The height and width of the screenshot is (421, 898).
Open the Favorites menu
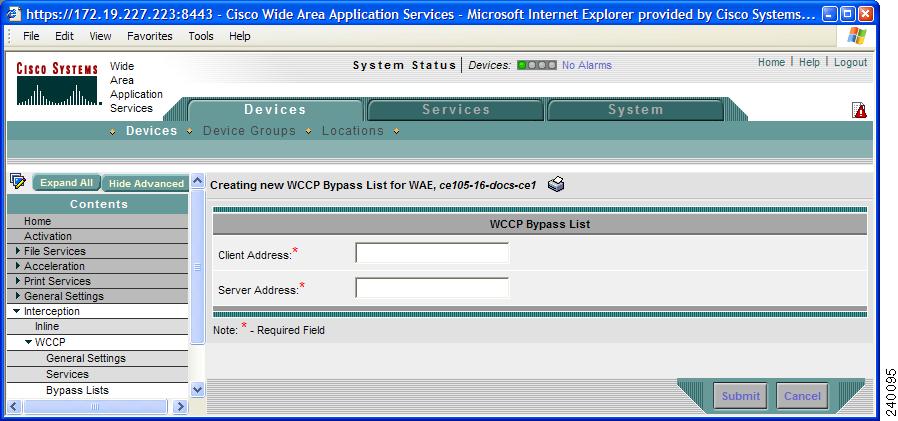[149, 36]
